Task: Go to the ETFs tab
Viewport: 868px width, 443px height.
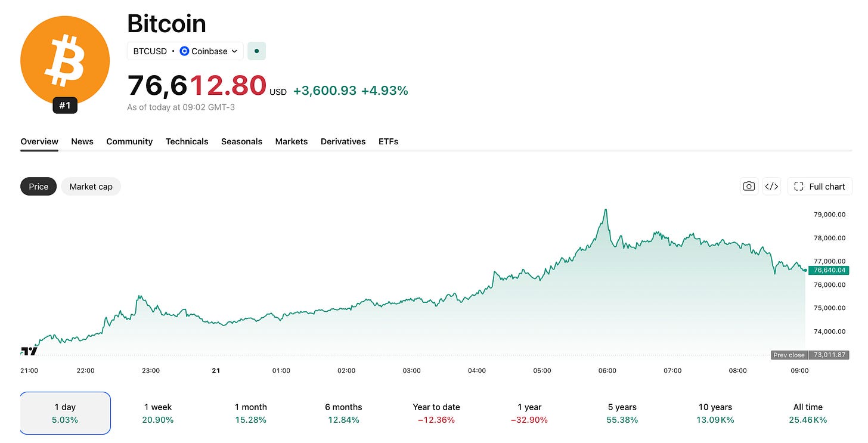Action: (x=388, y=141)
